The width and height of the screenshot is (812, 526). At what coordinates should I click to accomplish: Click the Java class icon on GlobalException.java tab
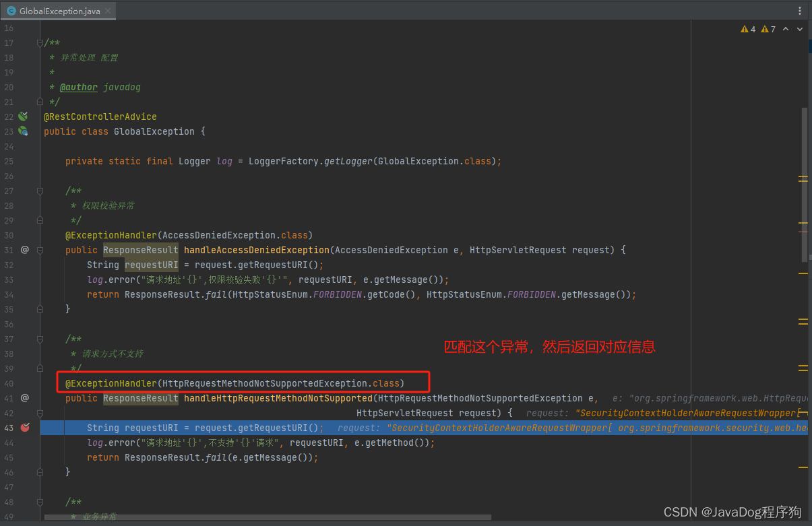point(11,11)
